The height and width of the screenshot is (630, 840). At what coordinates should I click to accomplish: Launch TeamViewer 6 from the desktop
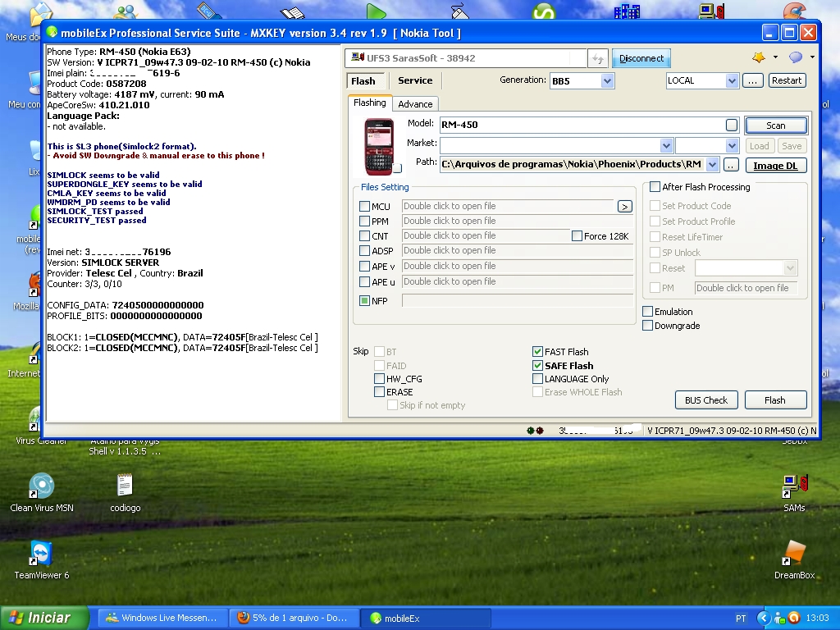42,560
